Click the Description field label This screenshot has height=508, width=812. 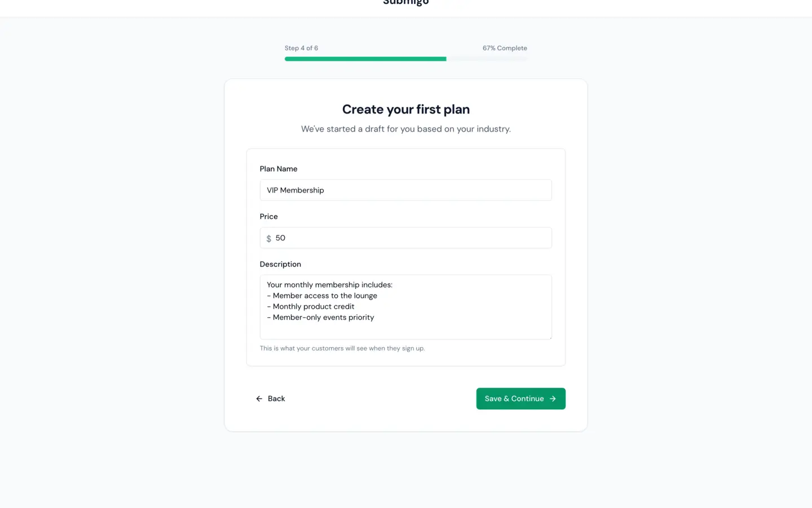[x=280, y=264]
